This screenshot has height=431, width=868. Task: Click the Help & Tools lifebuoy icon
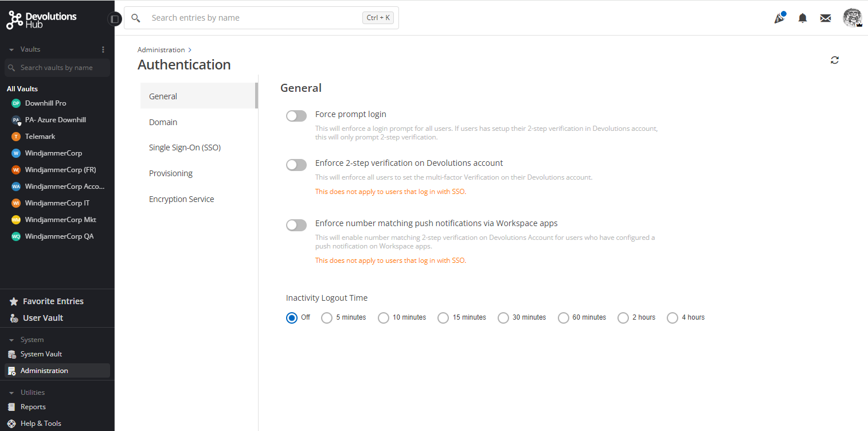[x=11, y=424]
